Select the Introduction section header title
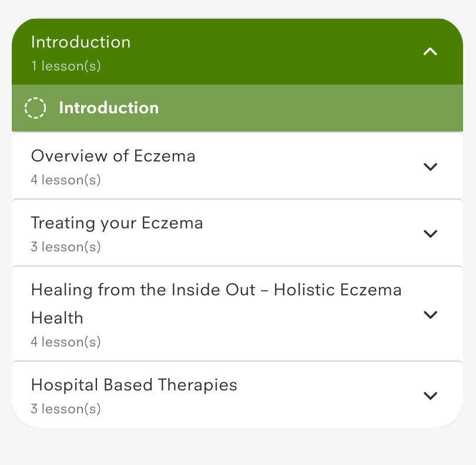Viewport: 476px width, 465px height. tap(81, 42)
